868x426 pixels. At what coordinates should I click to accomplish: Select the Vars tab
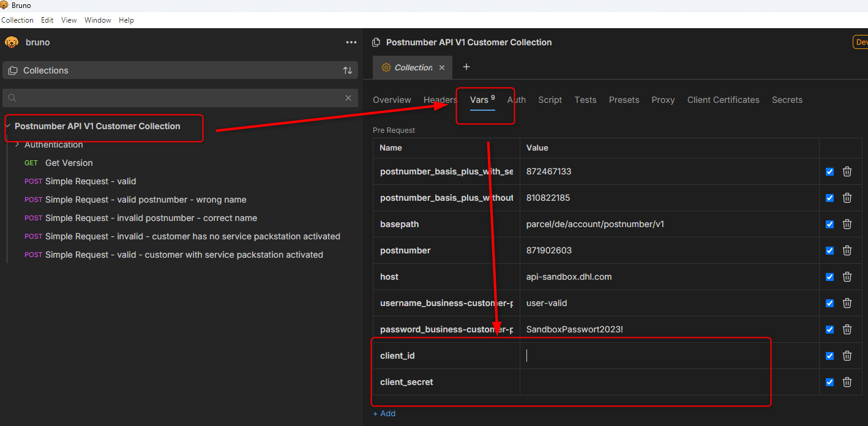482,100
